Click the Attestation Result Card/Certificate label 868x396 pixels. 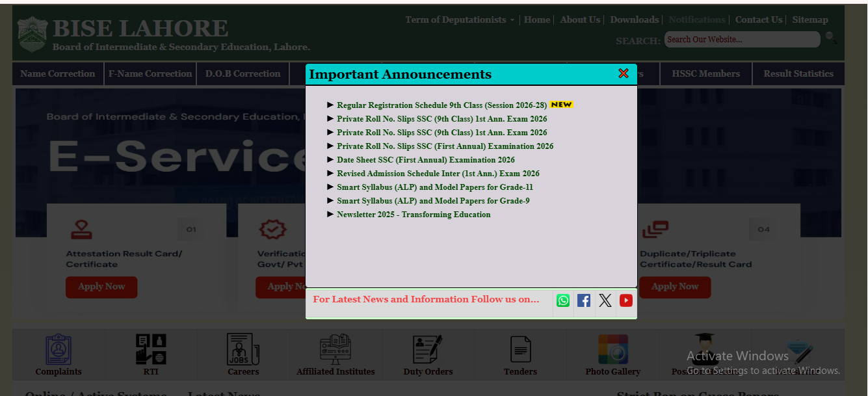[x=124, y=259]
